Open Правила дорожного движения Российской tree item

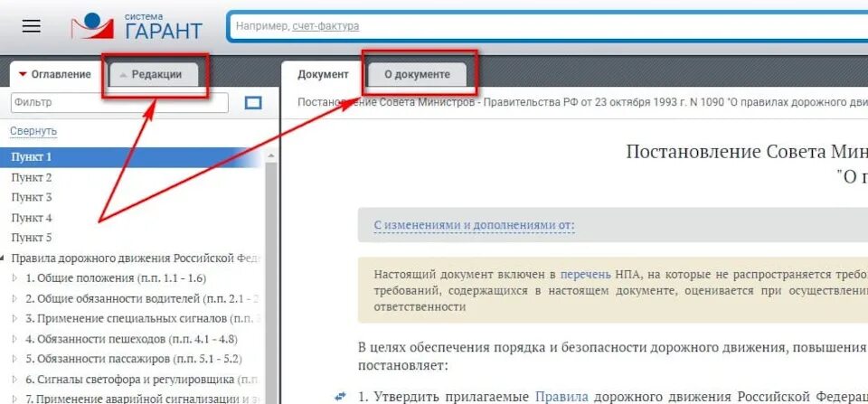136,258
